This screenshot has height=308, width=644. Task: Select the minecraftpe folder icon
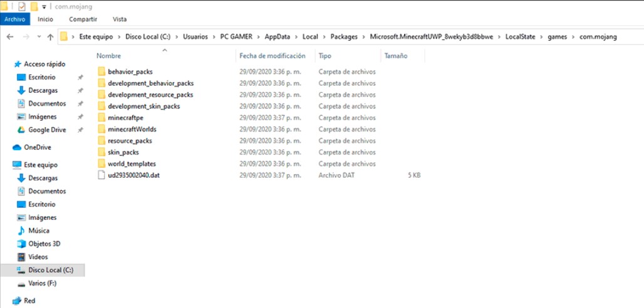click(101, 118)
